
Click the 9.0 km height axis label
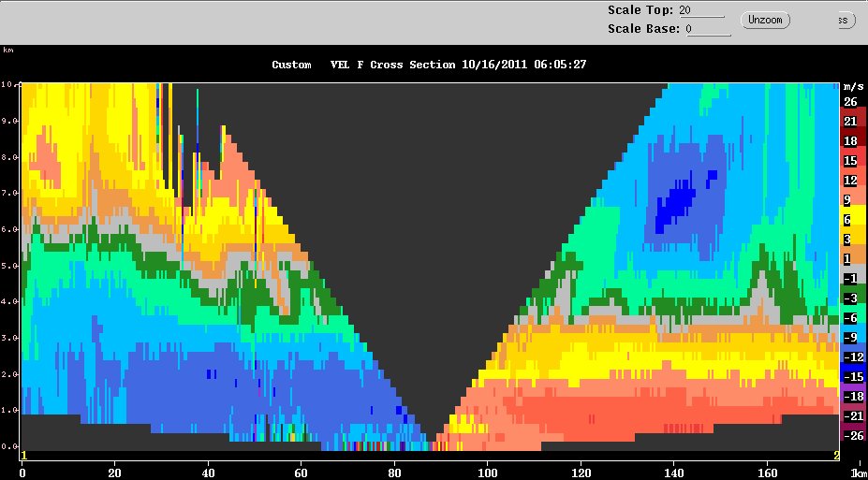tap(11, 121)
